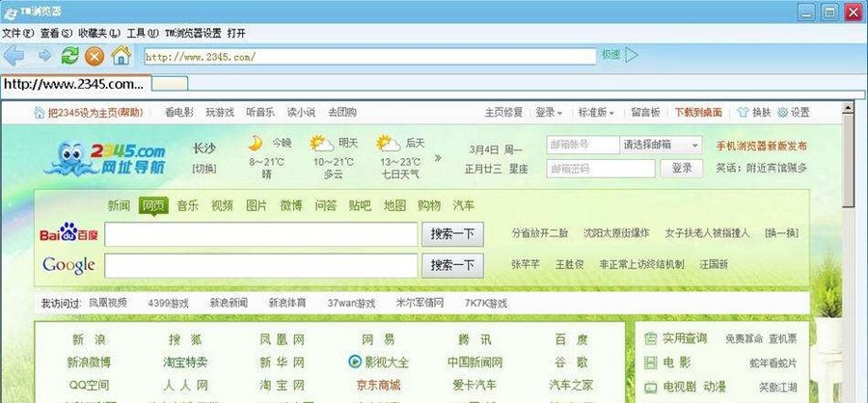Click the page scrollbar up arrow
The image size is (868, 403).
(848, 107)
